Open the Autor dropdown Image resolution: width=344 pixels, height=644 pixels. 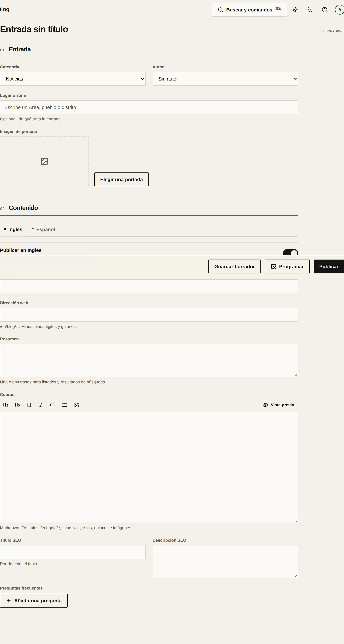[x=225, y=79]
